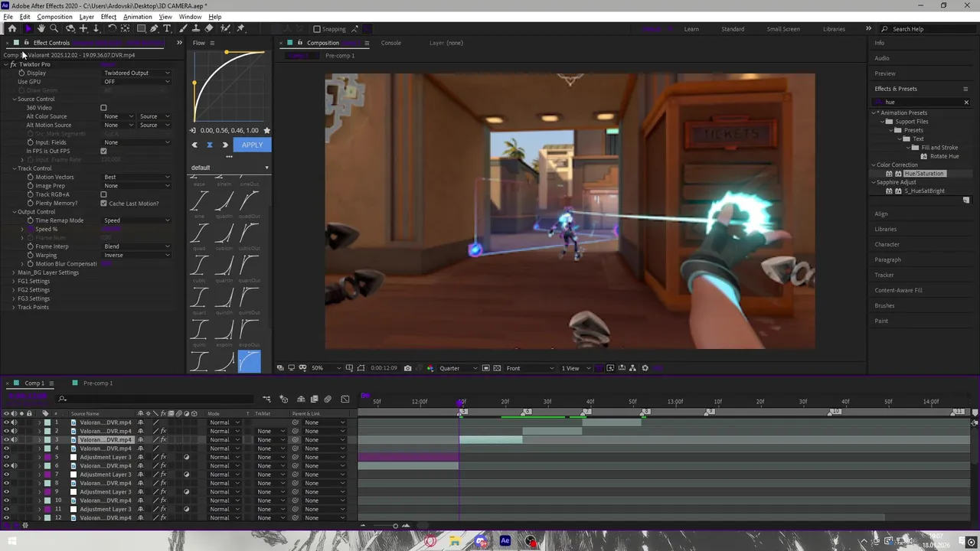Screen dimensions: 980x551
Task: Select the Brush tool
Action: (x=185, y=28)
